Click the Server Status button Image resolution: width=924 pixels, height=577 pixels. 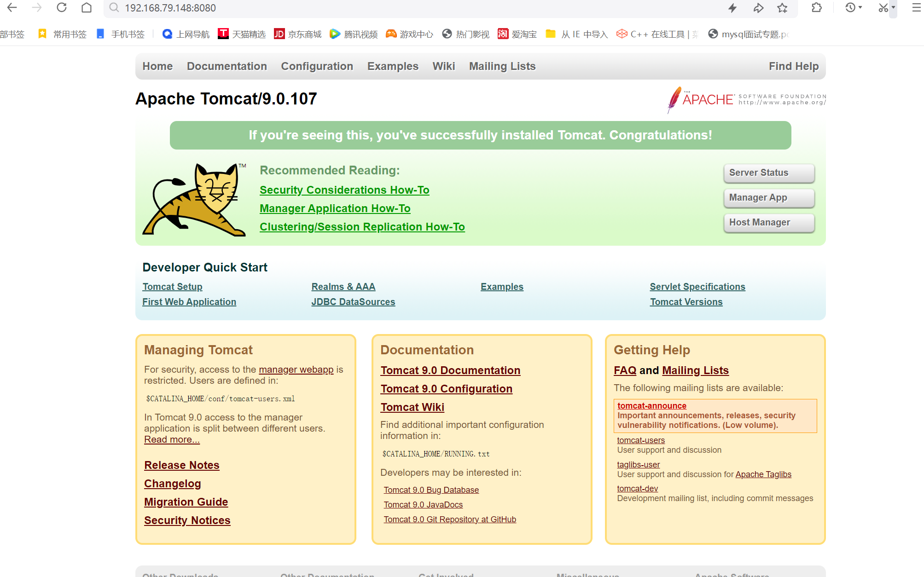pyautogui.click(x=769, y=173)
